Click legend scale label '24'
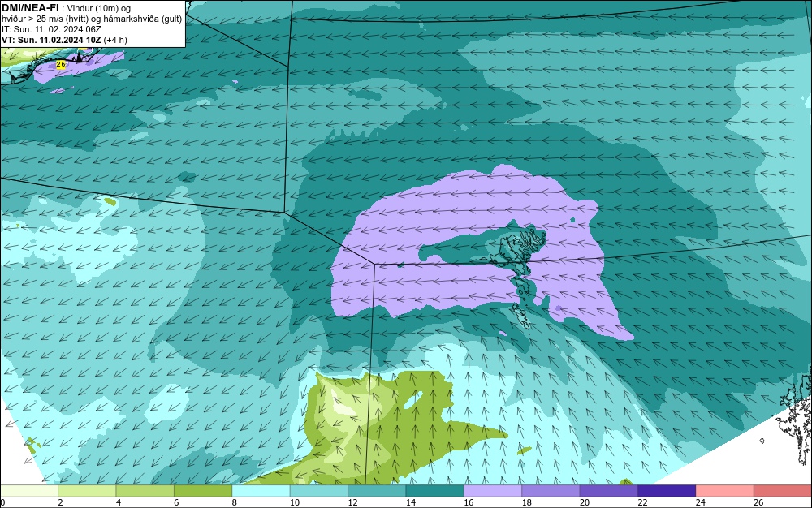812x508 pixels. point(701,502)
